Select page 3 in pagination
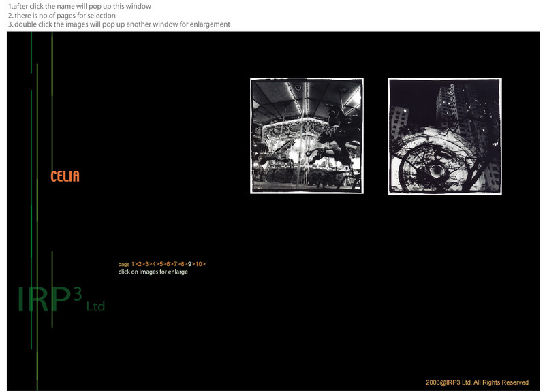This screenshot has height=392, width=545. (x=147, y=264)
